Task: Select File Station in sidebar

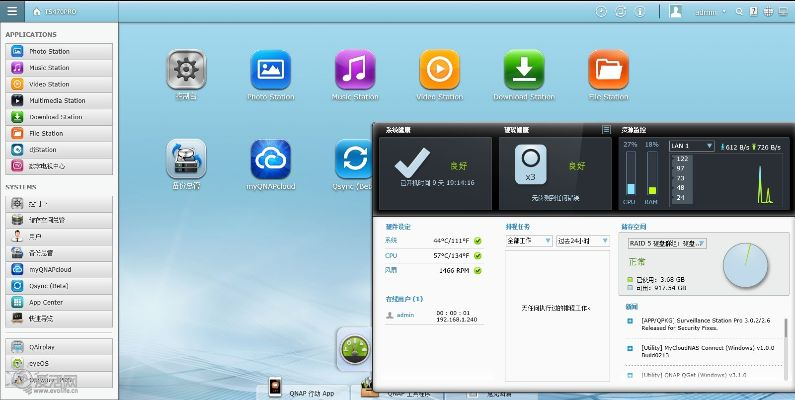Action: point(59,133)
